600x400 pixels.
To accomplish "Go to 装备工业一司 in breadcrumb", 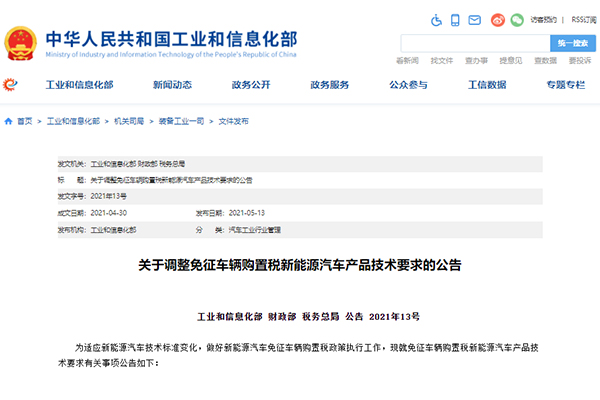I will coord(181,120).
